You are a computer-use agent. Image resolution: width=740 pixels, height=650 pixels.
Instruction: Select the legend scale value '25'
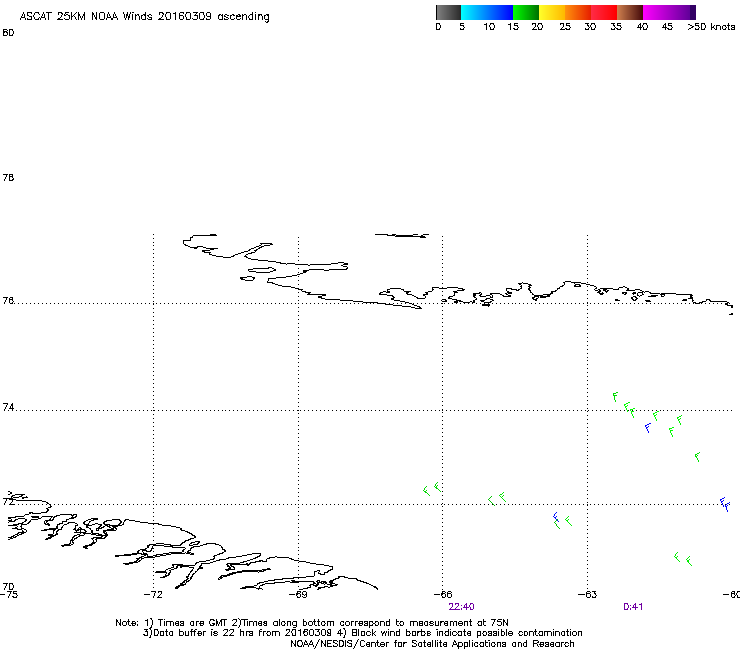click(x=565, y=27)
